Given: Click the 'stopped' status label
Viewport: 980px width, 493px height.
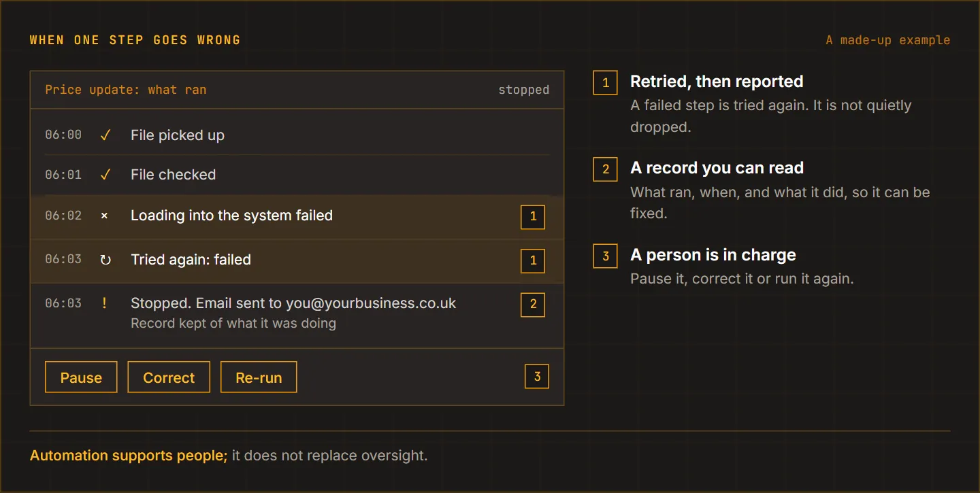Looking at the screenshot, I should pos(524,90).
